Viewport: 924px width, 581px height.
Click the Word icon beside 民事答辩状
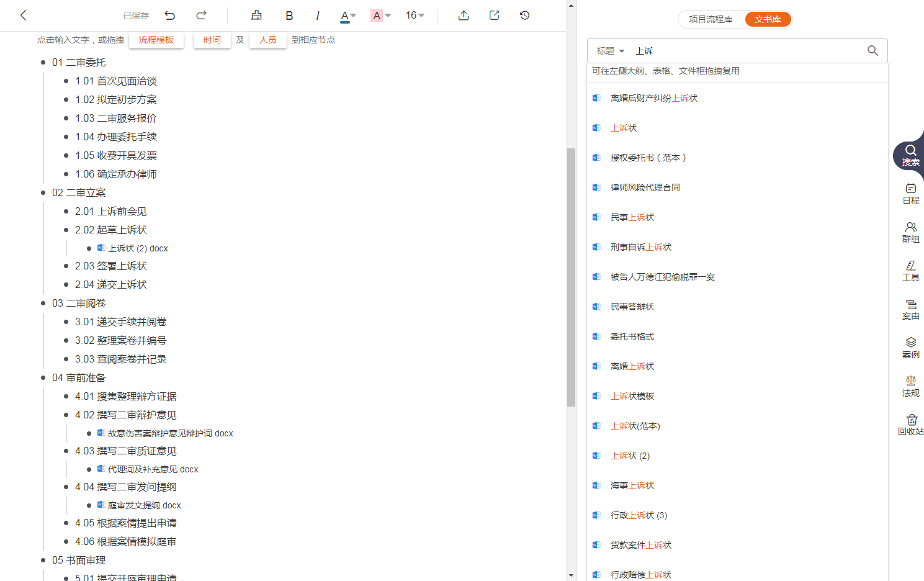(x=596, y=307)
